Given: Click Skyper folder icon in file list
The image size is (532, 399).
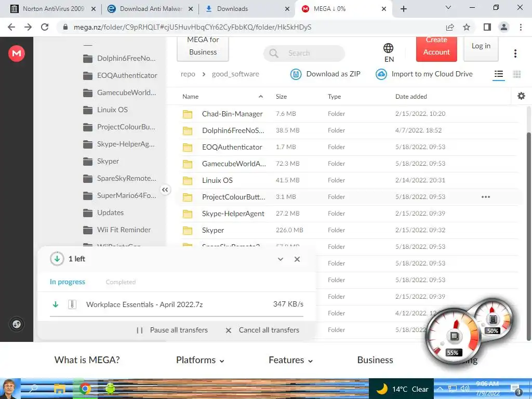Looking at the screenshot, I should [187, 230].
